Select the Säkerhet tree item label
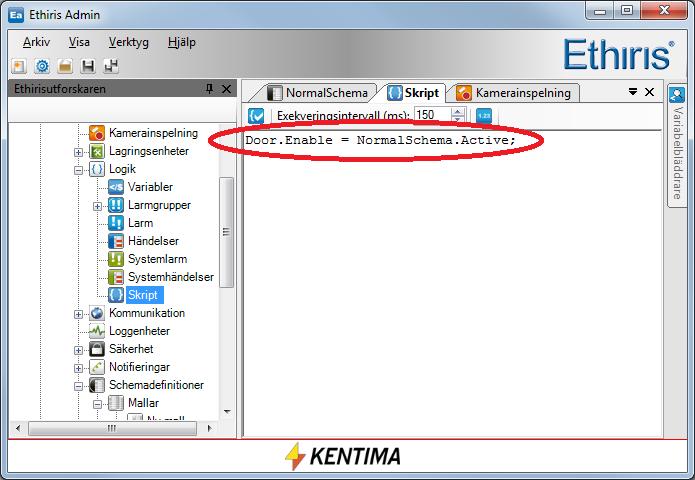 [131, 349]
